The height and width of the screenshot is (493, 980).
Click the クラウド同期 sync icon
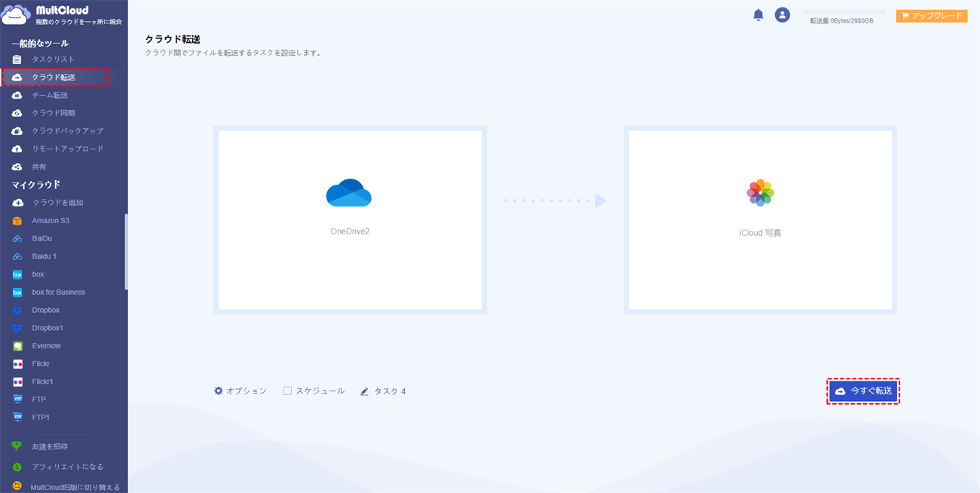(x=17, y=113)
